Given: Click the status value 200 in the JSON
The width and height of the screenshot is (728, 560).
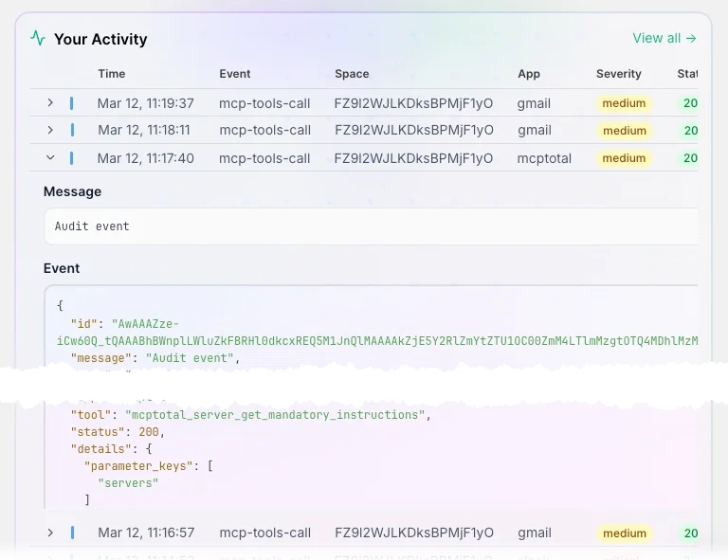Looking at the screenshot, I should pyautogui.click(x=149, y=432).
